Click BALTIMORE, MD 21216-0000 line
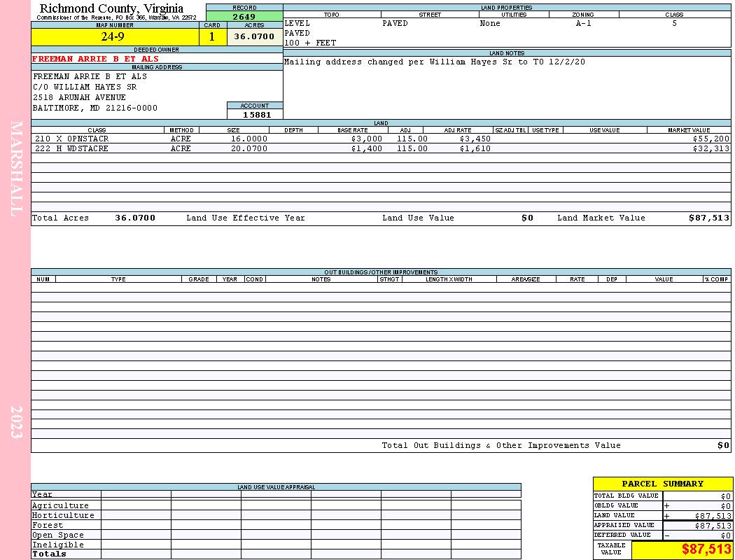 (x=95, y=108)
